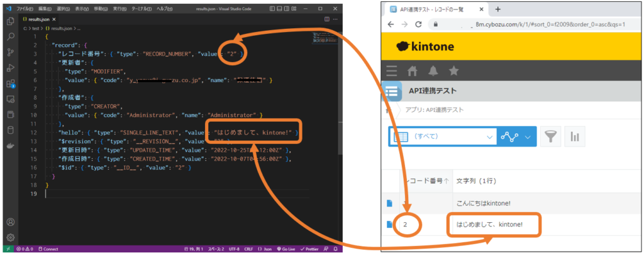644x258 pixels.
Task: Click the アプリ: API連携テスト breadcrumb link
Action: pyautogui.click(x=435, y=110)
